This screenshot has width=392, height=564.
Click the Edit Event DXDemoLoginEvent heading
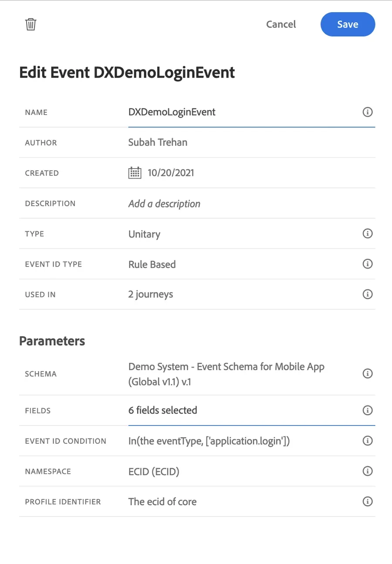click(x=127, y=72)
